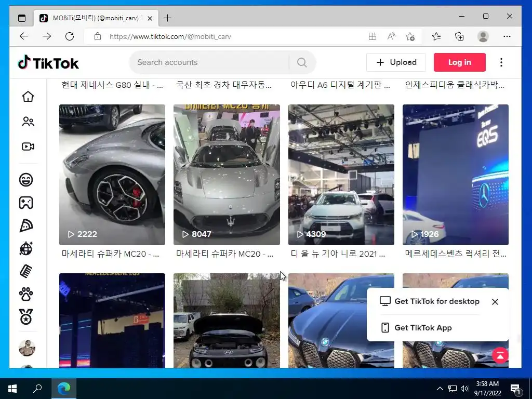Viewport: 532px width, 399px height.
Task: Select the Beauty comb category icon
Action: point(26,271)
